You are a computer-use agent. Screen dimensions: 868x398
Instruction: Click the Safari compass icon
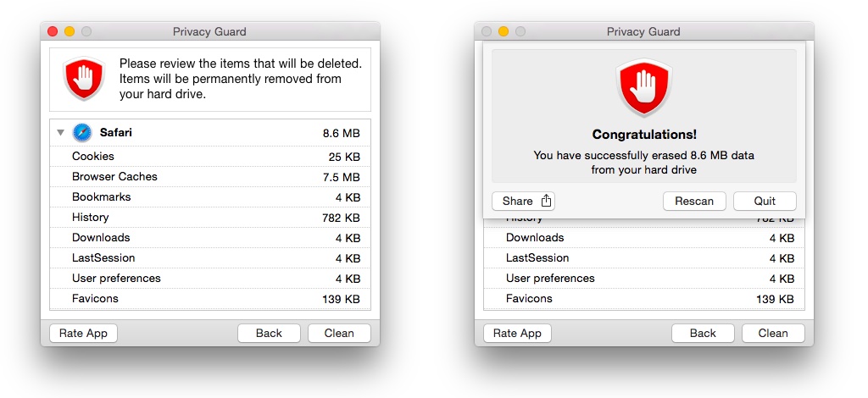(82, 133)
